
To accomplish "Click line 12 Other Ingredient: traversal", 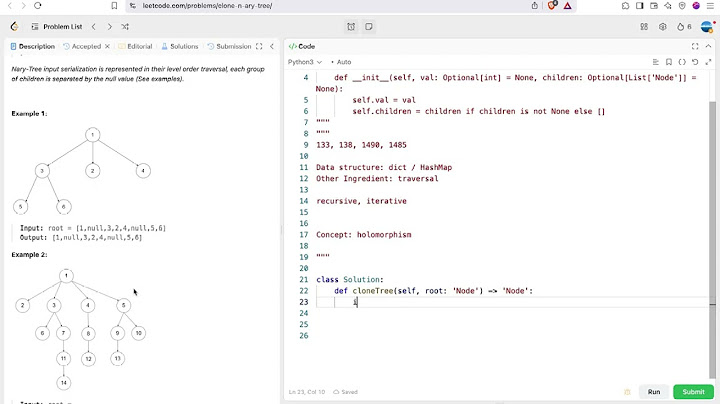I will (377, 178).
